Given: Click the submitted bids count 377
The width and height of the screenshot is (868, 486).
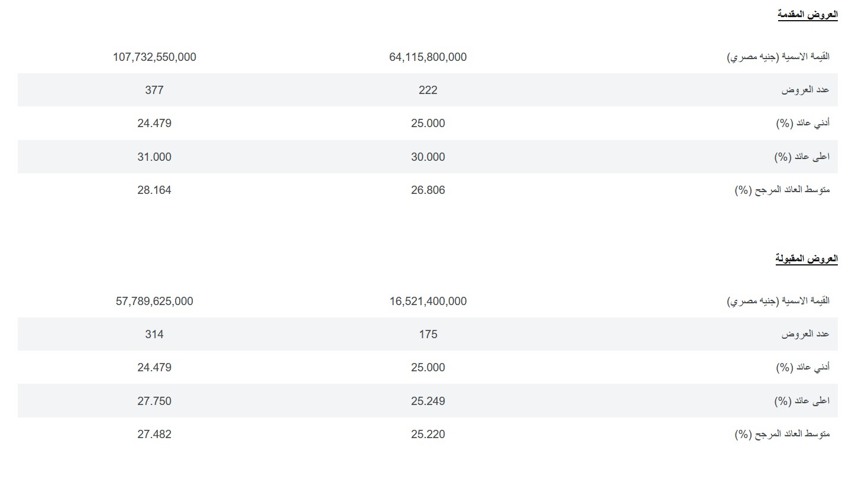Looking at the screenshot, I should pyautogui.click(x=154, y=90).
